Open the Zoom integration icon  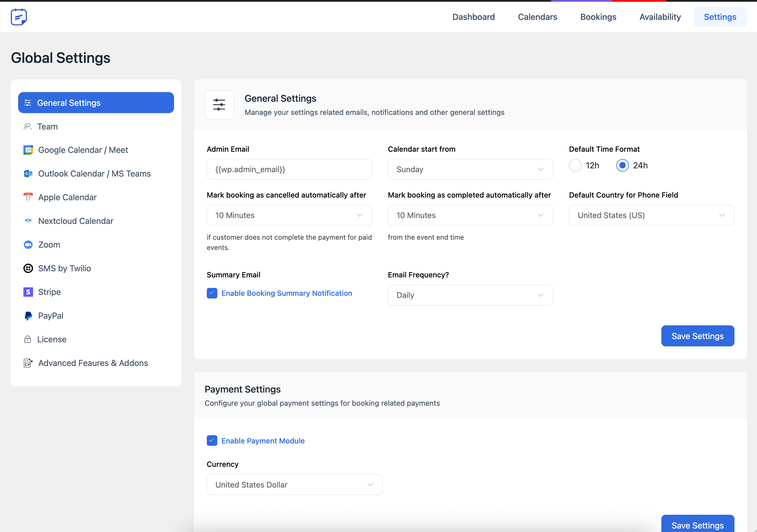click(28, 244)
